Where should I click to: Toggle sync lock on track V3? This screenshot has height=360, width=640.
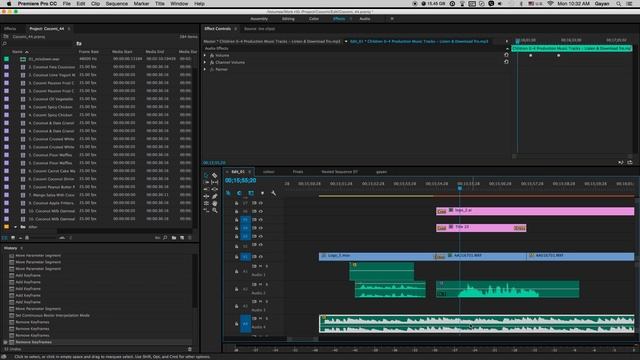[x=254, y=236]
